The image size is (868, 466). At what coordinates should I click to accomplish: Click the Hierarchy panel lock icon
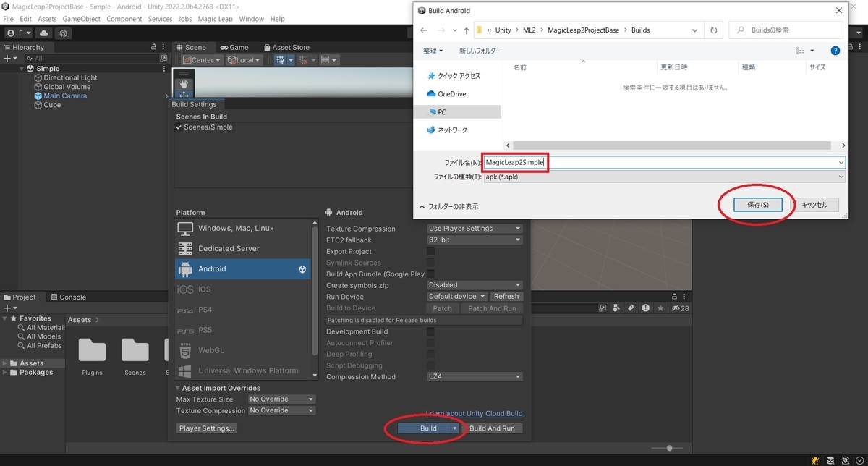click(x=153, y=47)
